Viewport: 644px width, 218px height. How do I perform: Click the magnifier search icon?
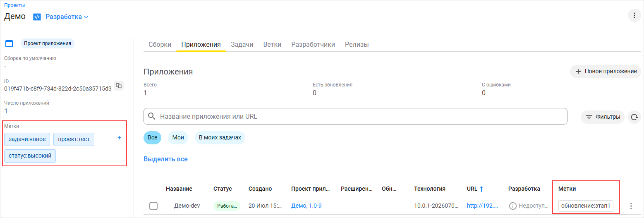[152, 116]
